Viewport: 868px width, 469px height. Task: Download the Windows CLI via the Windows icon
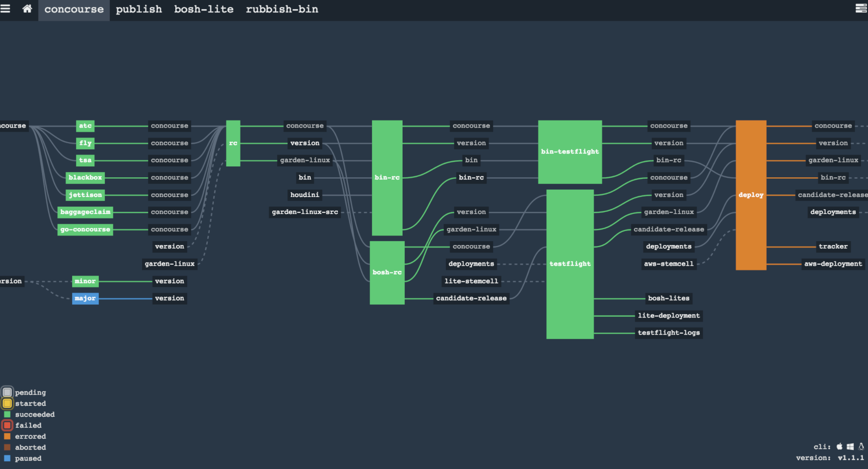[x=850, y=446]
